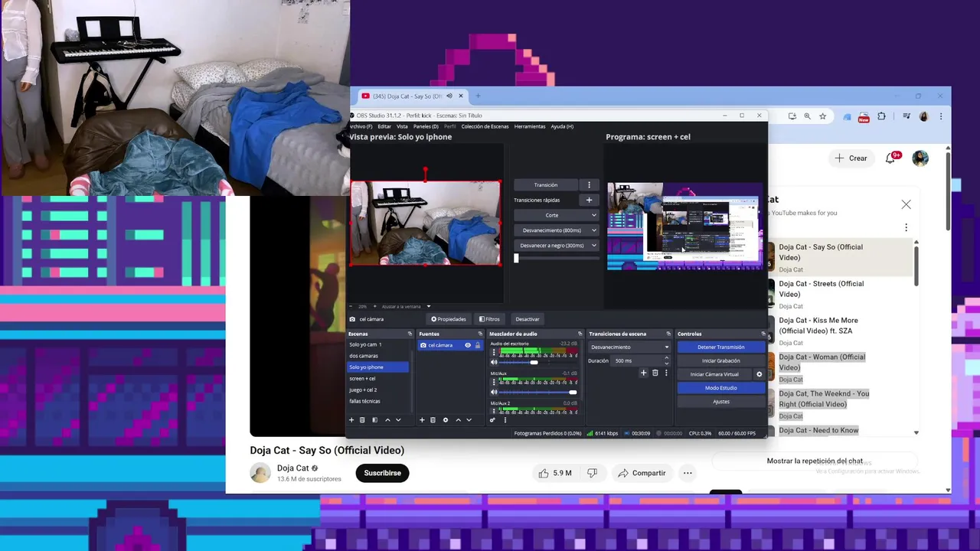This screenshot has width=980, height=551.
Task: Select scene 'juego + cel 2'
Action: coord(378,390)
